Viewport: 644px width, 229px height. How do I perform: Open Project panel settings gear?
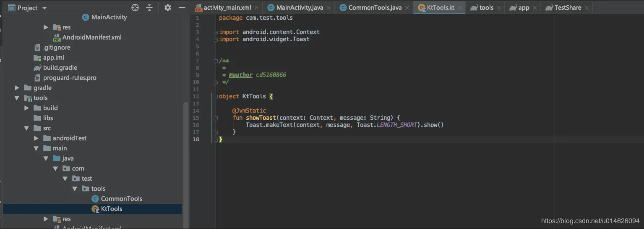point(168,8)
